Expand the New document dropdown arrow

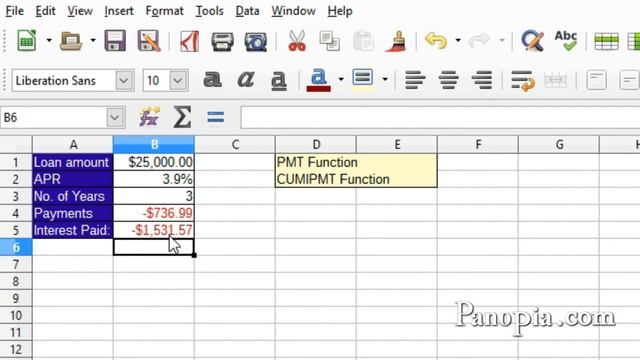tap(49, 40)
